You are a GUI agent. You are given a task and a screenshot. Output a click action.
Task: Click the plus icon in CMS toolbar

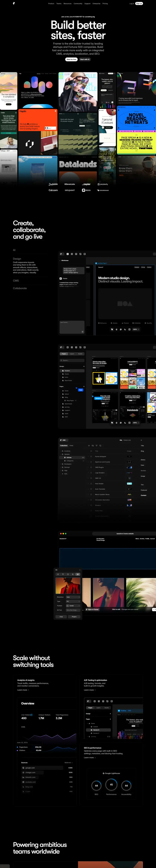[x=89, y=445]
